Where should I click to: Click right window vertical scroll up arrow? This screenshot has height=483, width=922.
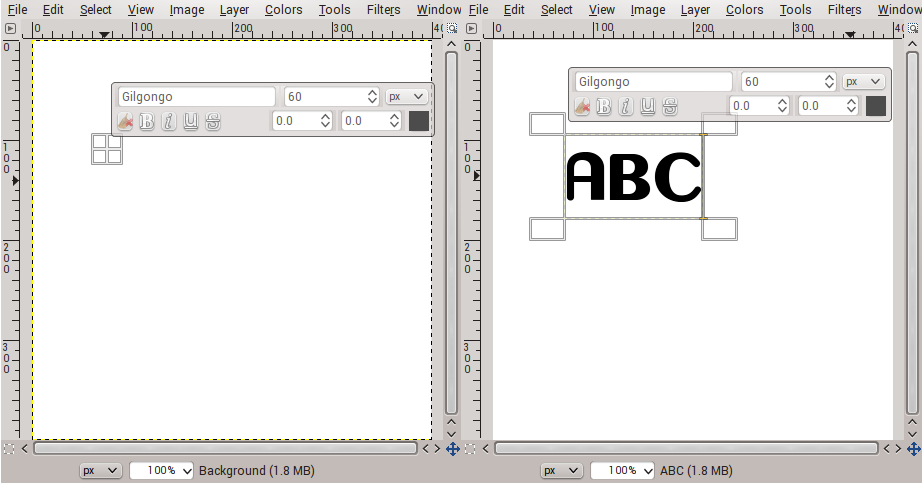pos(912,44)
